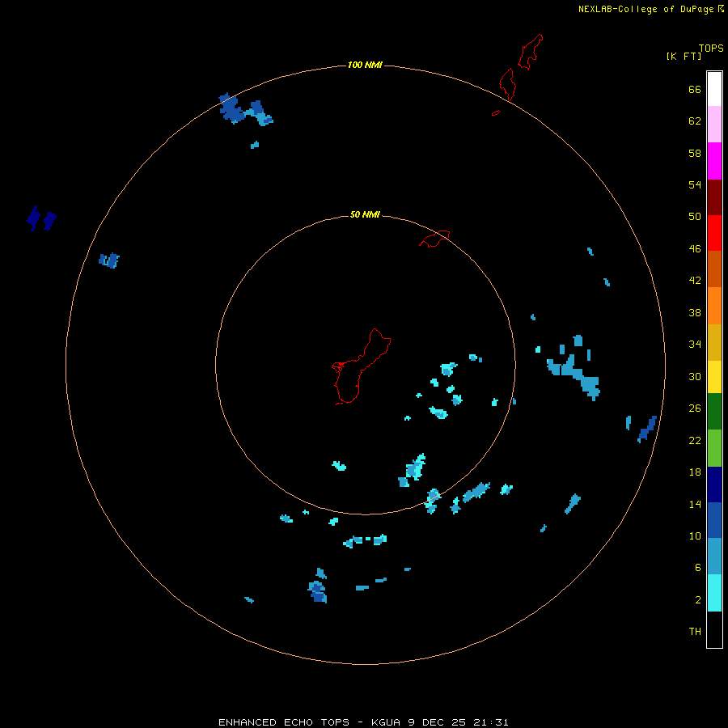Click the Rota island outline on 50 NMI ring

click(x=434, y=239)
